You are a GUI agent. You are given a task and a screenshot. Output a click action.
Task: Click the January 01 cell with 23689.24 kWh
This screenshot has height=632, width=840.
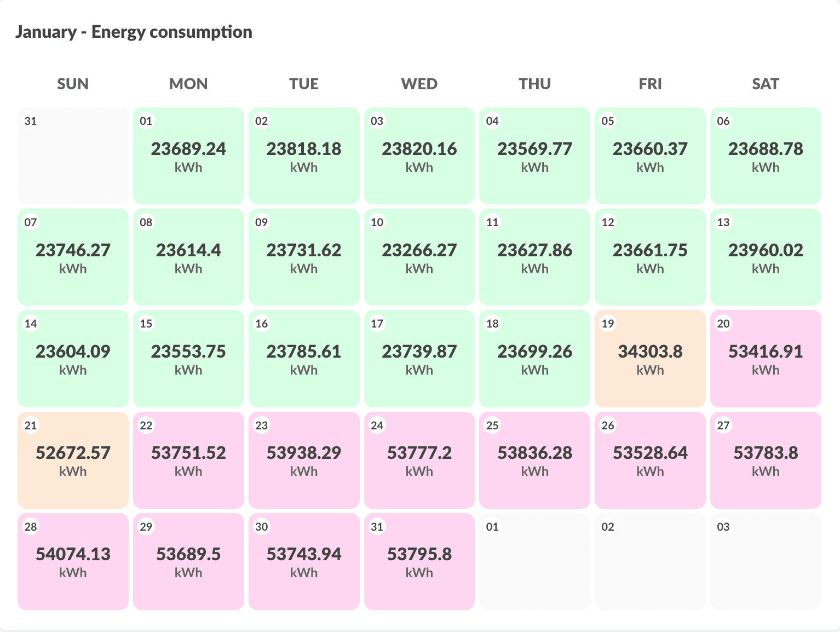click(188, 156)
